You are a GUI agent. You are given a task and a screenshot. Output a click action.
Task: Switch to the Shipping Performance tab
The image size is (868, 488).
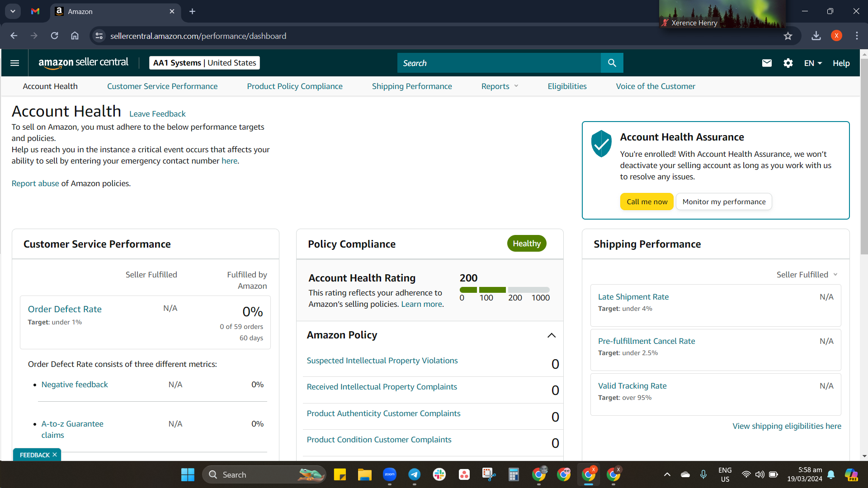pyautogui.click(x=412, y=86)
